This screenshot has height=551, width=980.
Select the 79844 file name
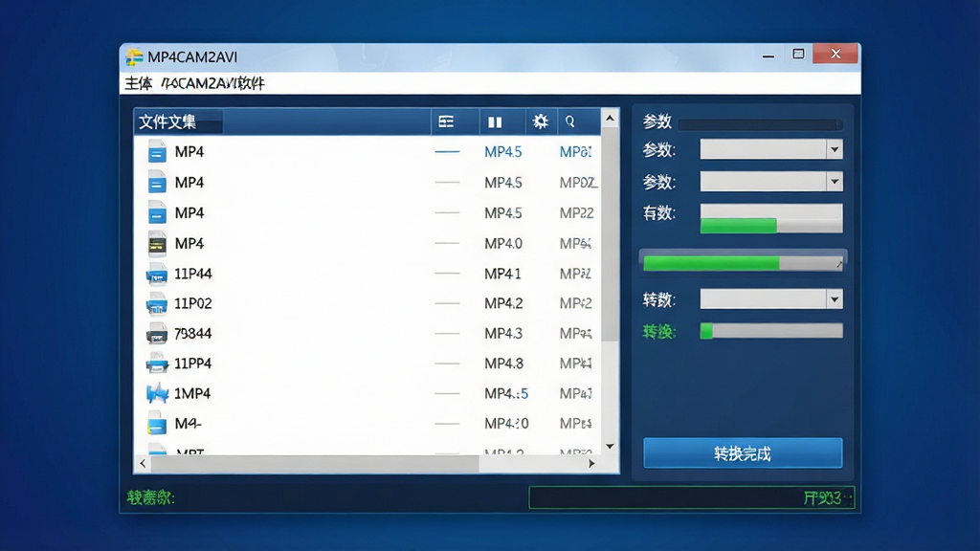[x=193, y=334]
